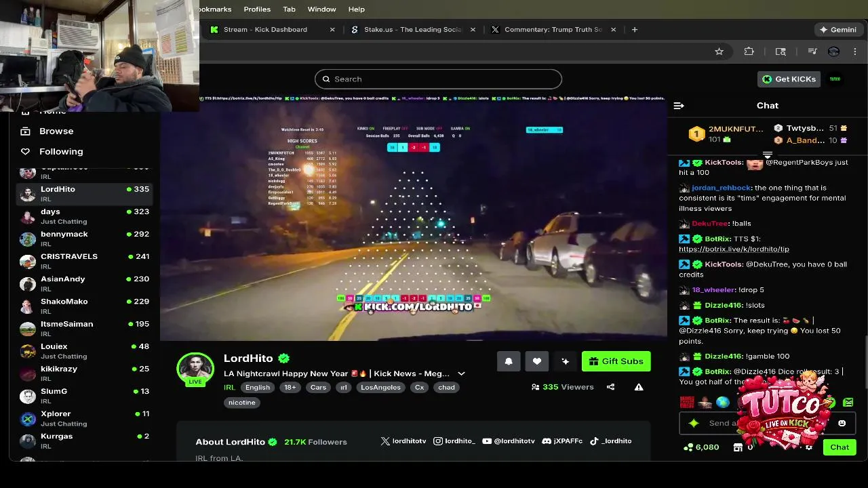The width and height of the screenshot is (868, 488).
Task: Open the LordHito channel in sidebar
Action: [84, 194]
